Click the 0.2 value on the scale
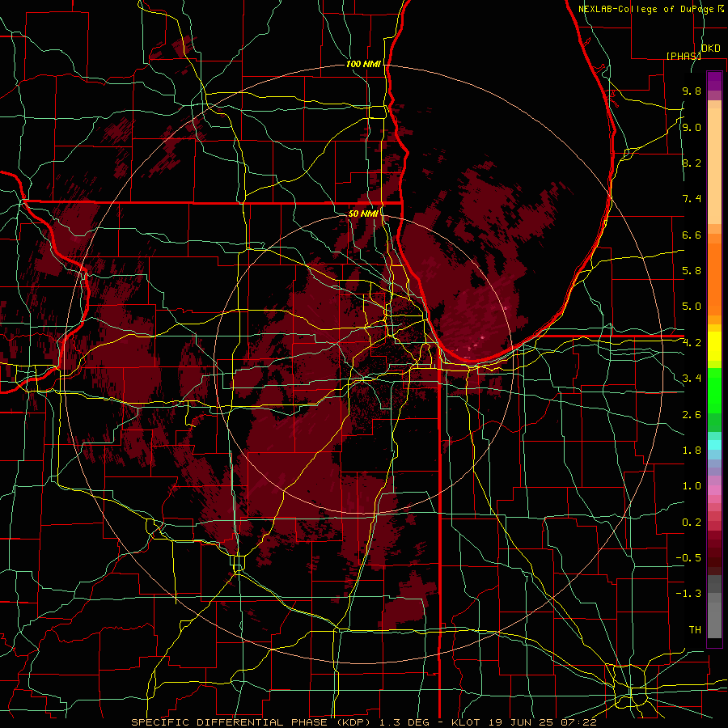Viewport: 728px width, 728px height. [x=692, y=522]
